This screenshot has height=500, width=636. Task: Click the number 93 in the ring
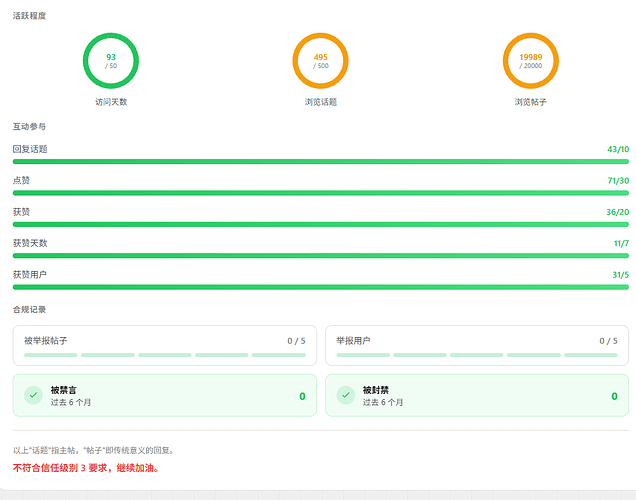point(111,57)
